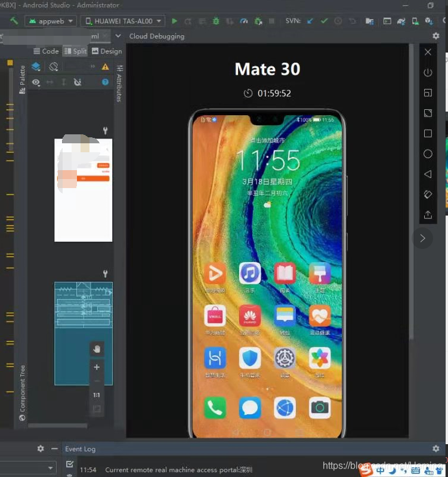Zoom out with the minus button
448x477 pixels.
click(97, 381)
